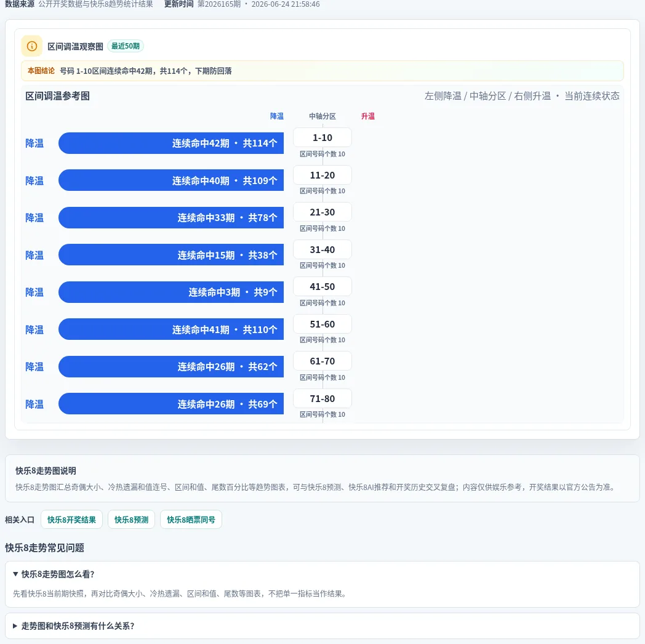Open the 快乐8预测 link
645x644 pixels.
(x=131, y=520)
